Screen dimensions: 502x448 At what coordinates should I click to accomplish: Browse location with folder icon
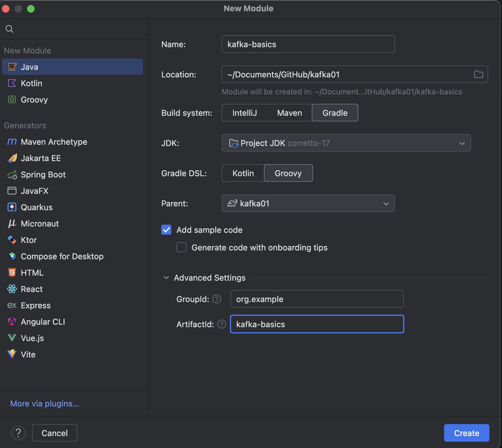(479, 74)
